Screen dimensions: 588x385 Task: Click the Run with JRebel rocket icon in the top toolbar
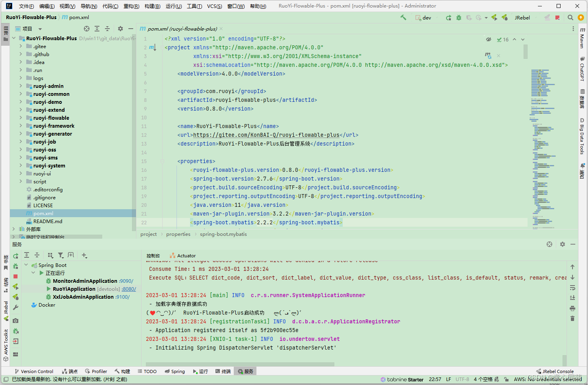(494, 17)
